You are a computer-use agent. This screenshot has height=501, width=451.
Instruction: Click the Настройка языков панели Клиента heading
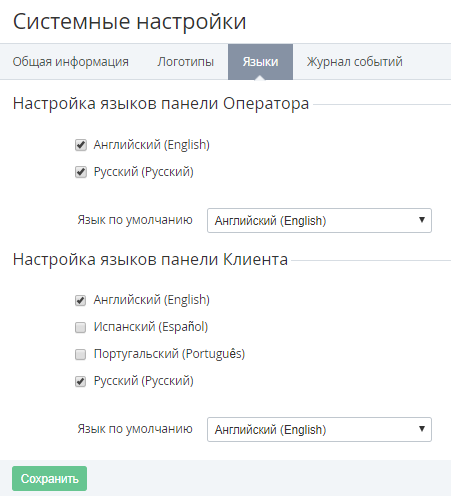coord(150,259)
